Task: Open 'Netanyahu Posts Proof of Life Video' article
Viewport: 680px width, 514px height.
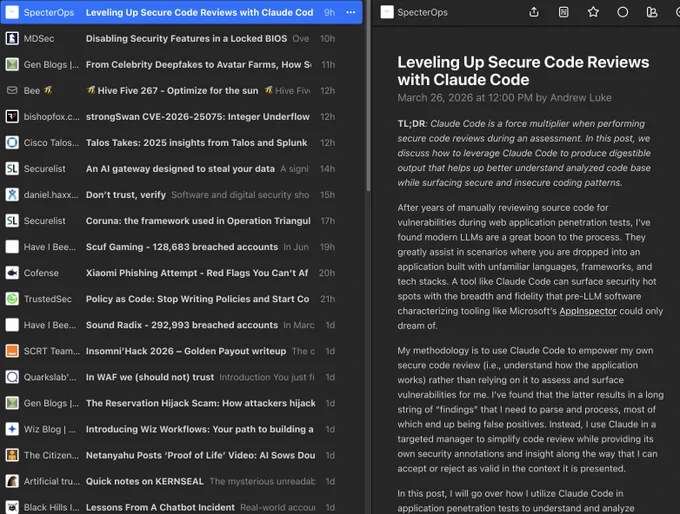Action: (200, 455)
